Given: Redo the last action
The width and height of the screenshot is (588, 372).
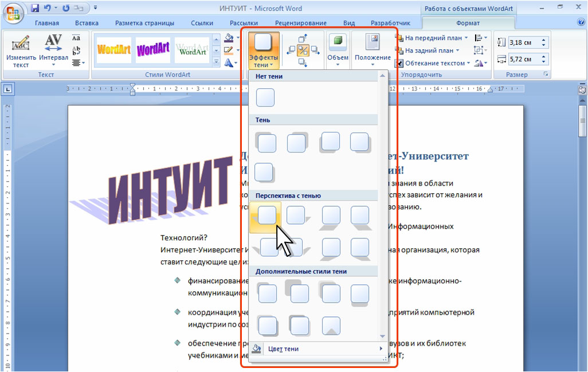Looking at the screenshot, I should pyautogui.click(x=66, y=8).
